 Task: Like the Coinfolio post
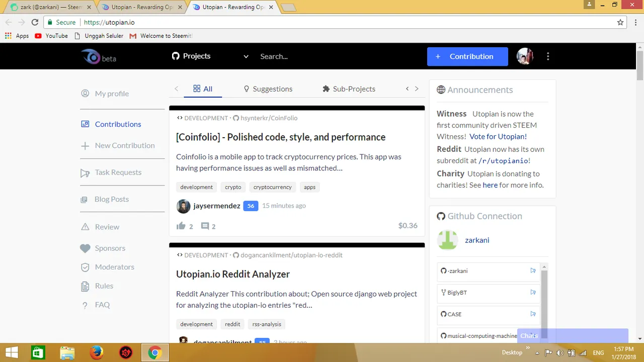click(x=181, y=226)
